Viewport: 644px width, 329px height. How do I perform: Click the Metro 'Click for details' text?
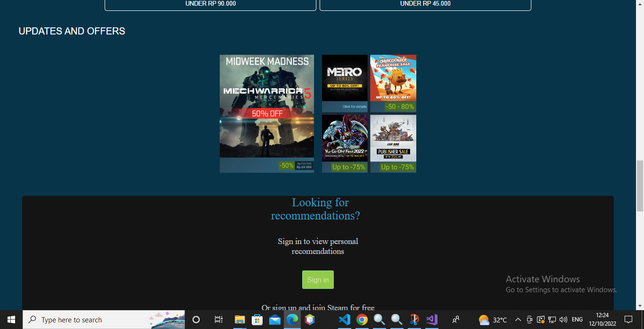pyautogui.click(x=355, y=107)
